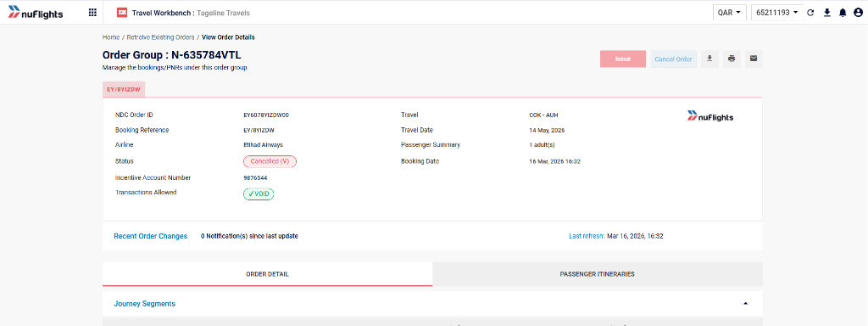This screenshot has height=326, width=868.
Task: Click the Journey Segments heading
Action: pyautogui.click(x=144, y=304)
